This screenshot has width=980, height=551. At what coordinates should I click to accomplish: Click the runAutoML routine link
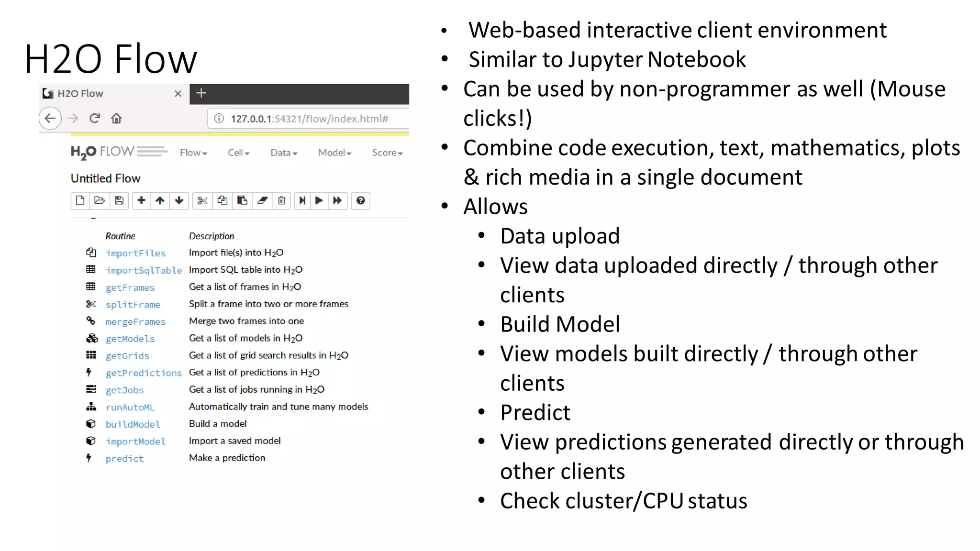(130, 407)
